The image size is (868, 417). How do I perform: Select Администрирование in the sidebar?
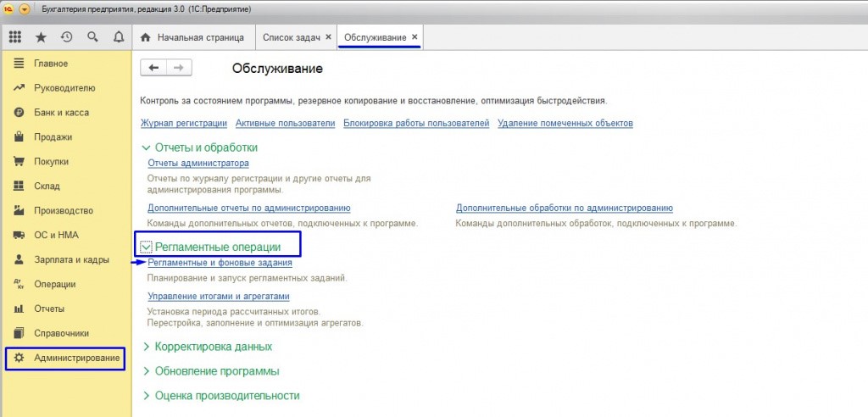[76, 359]
